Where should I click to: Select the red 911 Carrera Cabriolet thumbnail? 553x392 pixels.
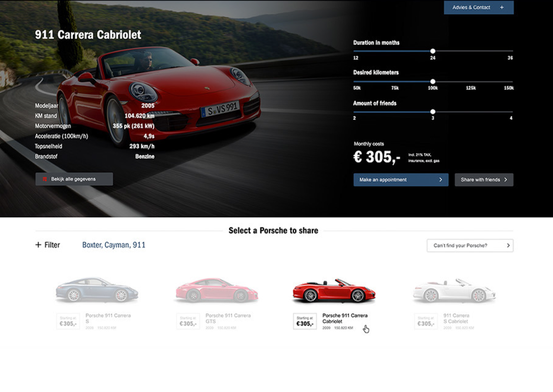334,290
